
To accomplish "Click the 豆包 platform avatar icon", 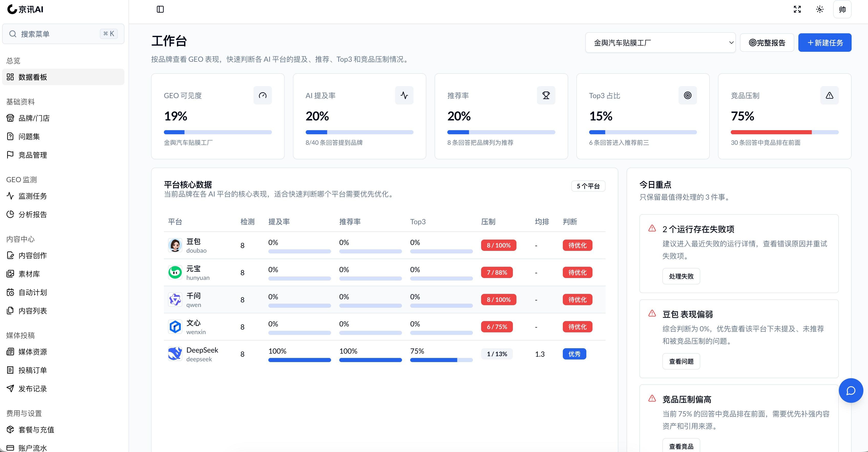I will pos(175,245).
